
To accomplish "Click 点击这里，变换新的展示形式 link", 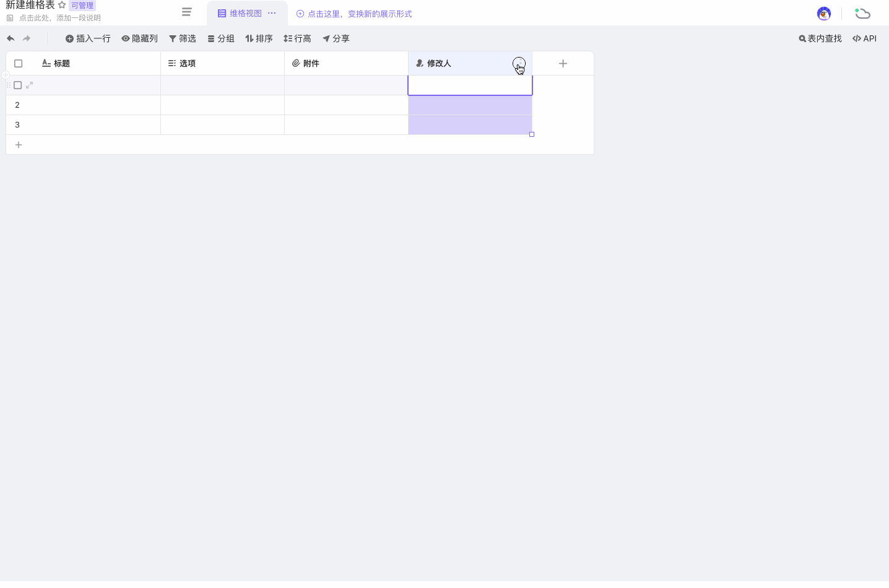I will tap(354, 14).
